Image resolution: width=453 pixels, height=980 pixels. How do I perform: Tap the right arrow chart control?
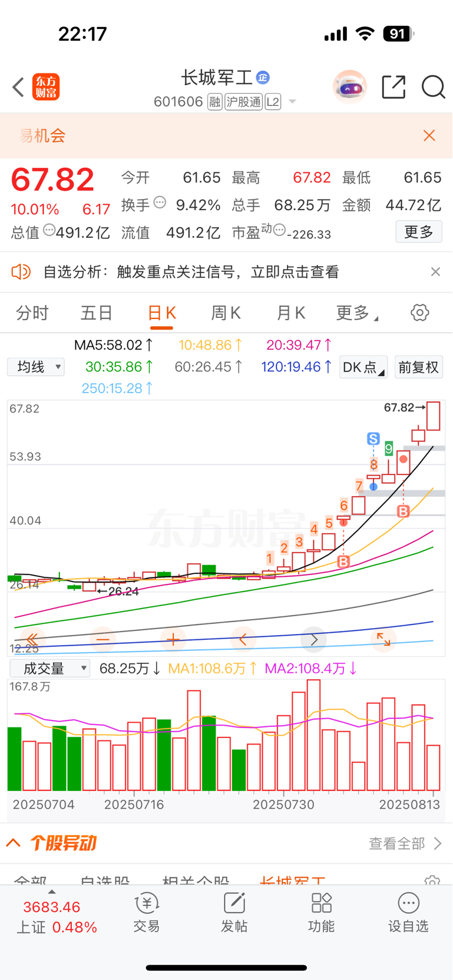tap(314, 639)
